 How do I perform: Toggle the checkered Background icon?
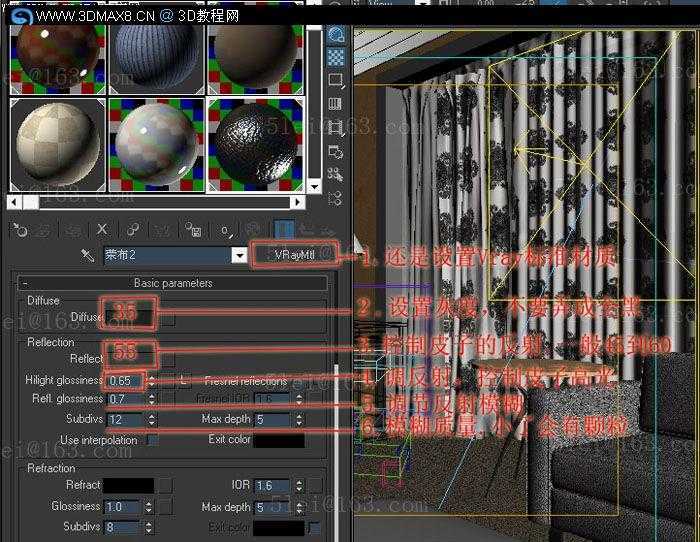click(x=336, y=57)
